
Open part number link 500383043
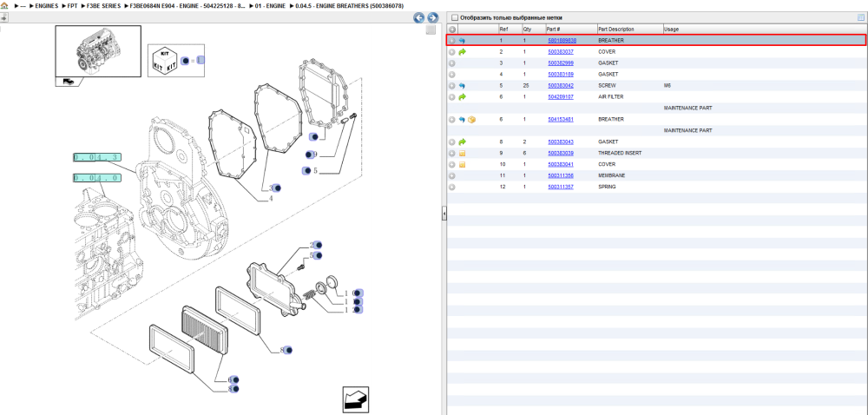561,142
